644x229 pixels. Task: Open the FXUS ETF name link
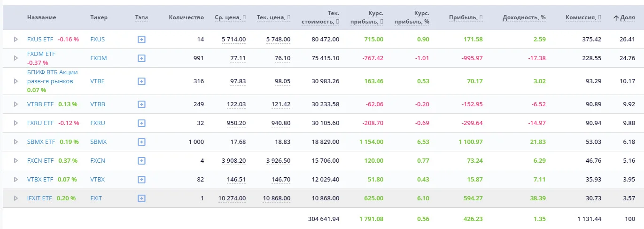40,39
